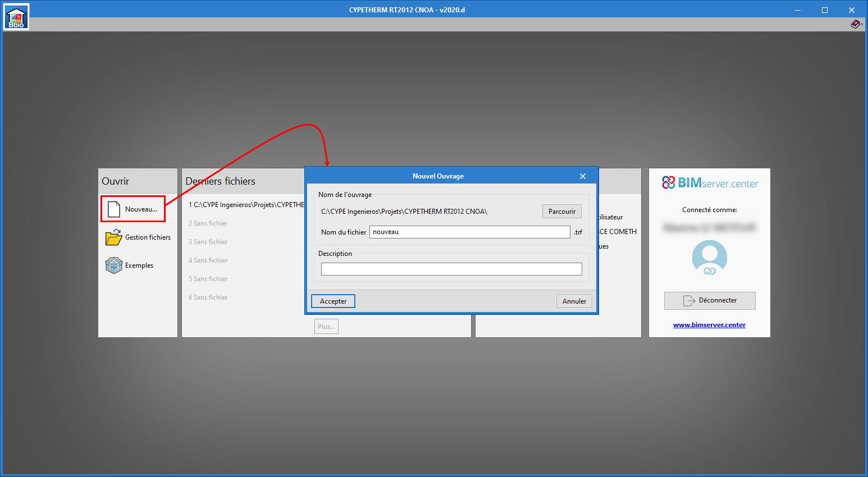Viewport: 868px width, 477px height.
Task: Click the 'Nouveau...' label
Action: pos(141,209)
